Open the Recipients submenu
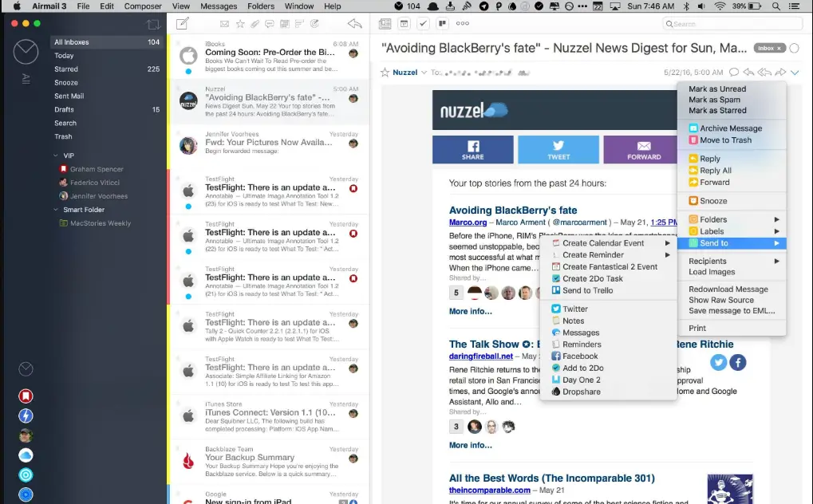The image size is (813, 504). click(732, 261)
